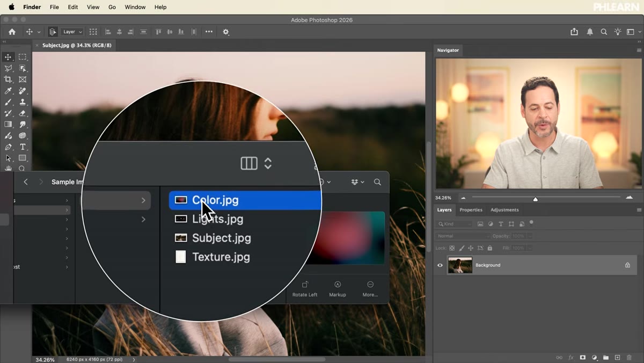644x363 pixels.
Task: Switch to the Properties tab
Action: pyautogui.click(x=471, y=210)
